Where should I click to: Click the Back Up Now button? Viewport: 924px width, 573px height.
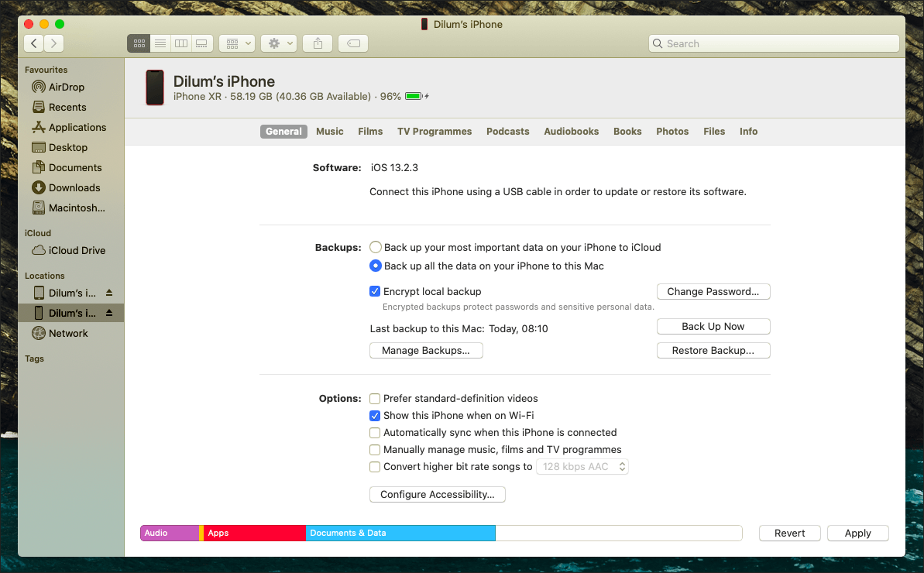click(713, 326)
